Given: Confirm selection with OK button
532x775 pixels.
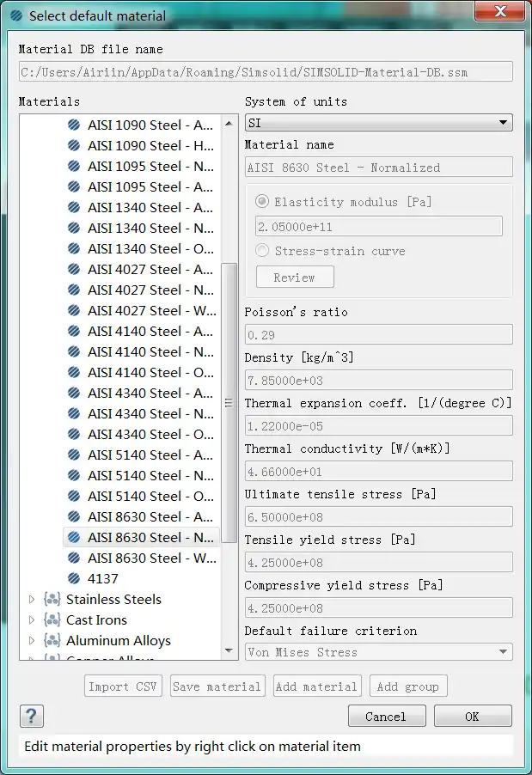Looking at the screenshot, I should pyautogui.click(x=473, y=716).
